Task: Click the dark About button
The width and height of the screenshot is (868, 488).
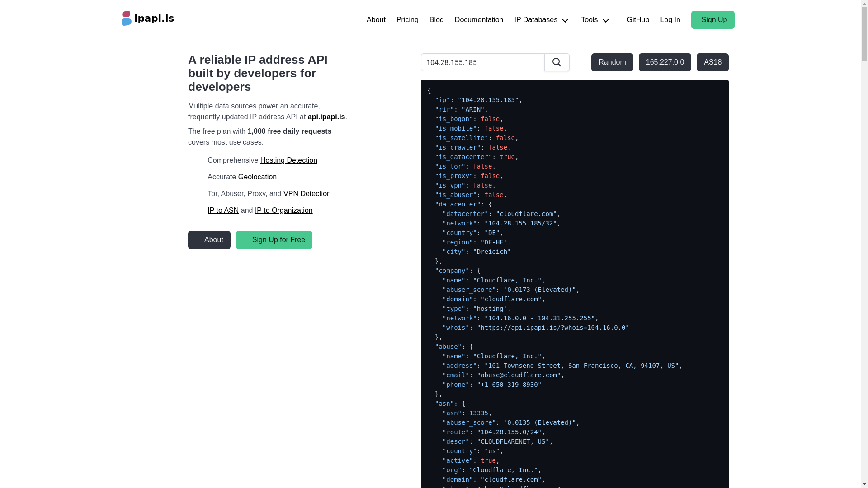Action: pyautogui.click(x=209, y=240)
